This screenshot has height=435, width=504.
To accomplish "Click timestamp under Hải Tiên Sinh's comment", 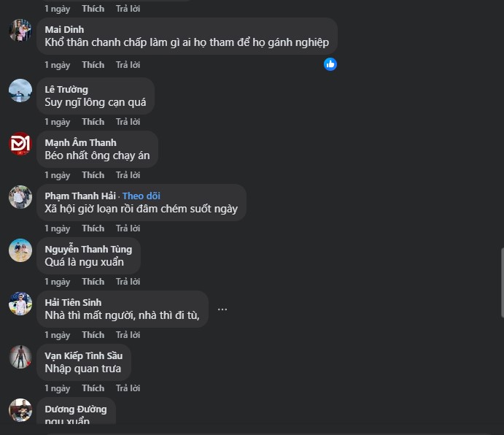I will click(57, 335).
